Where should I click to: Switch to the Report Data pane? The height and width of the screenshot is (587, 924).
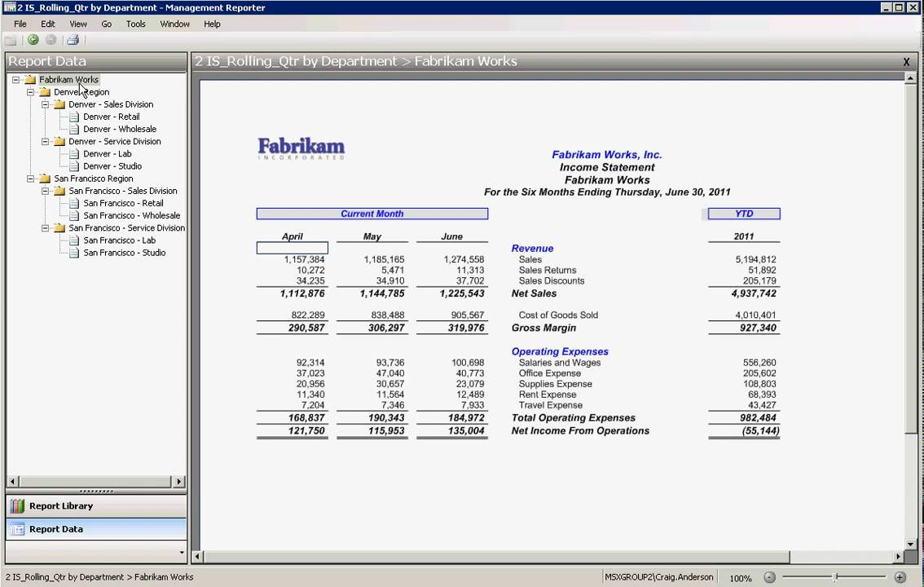tap(96, 528)
